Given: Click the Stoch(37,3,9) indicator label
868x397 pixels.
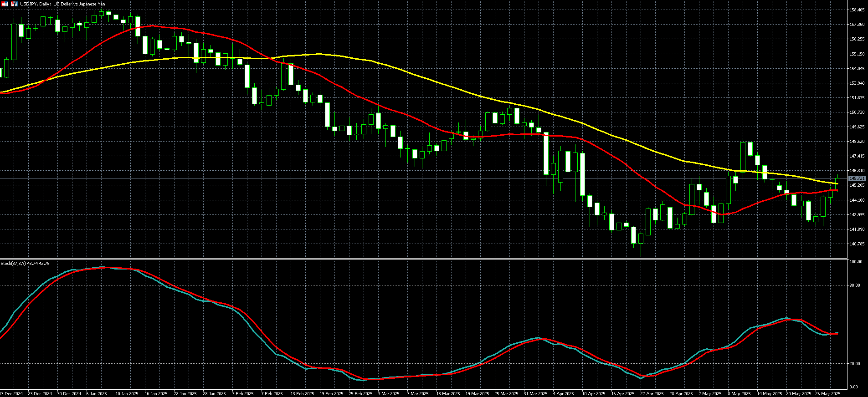Looking at the screenshot, I should [x=25, y=263].
